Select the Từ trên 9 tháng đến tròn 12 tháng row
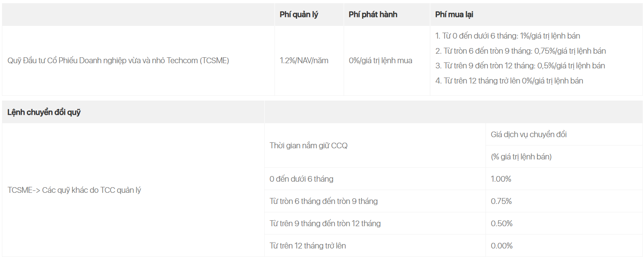The height and width of the screenshot is (260, 644). pyautogui.click(x=453, y=223)
